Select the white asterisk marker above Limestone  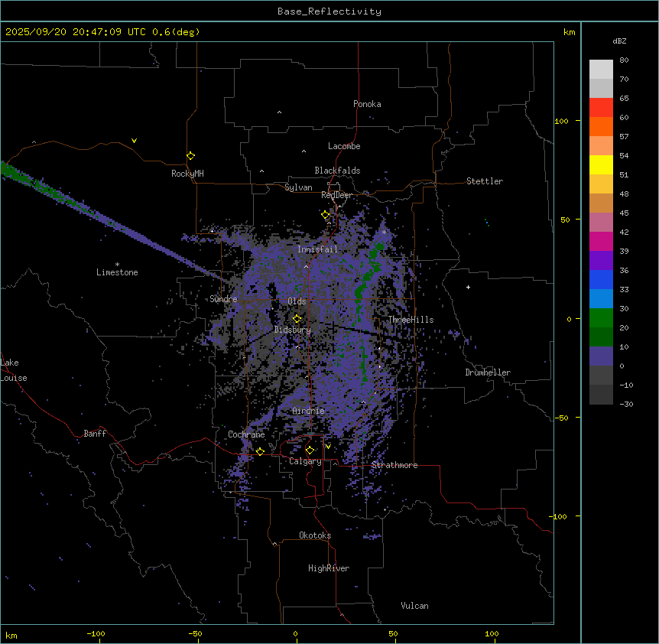coord(117,264)
